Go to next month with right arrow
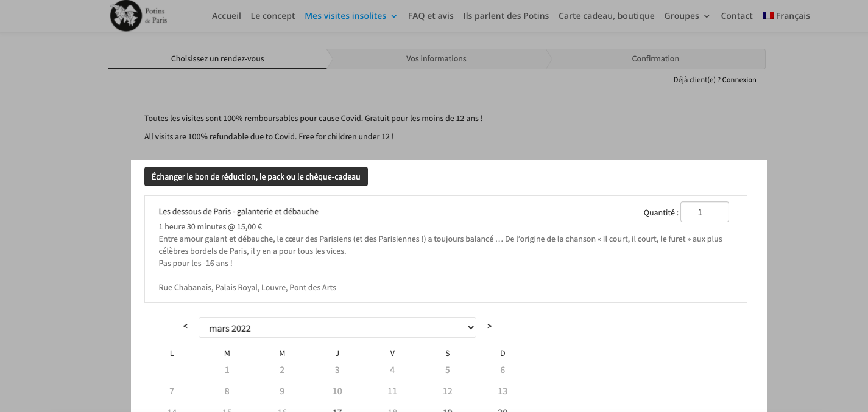868x412 pixels. click(x=490, y=326)
